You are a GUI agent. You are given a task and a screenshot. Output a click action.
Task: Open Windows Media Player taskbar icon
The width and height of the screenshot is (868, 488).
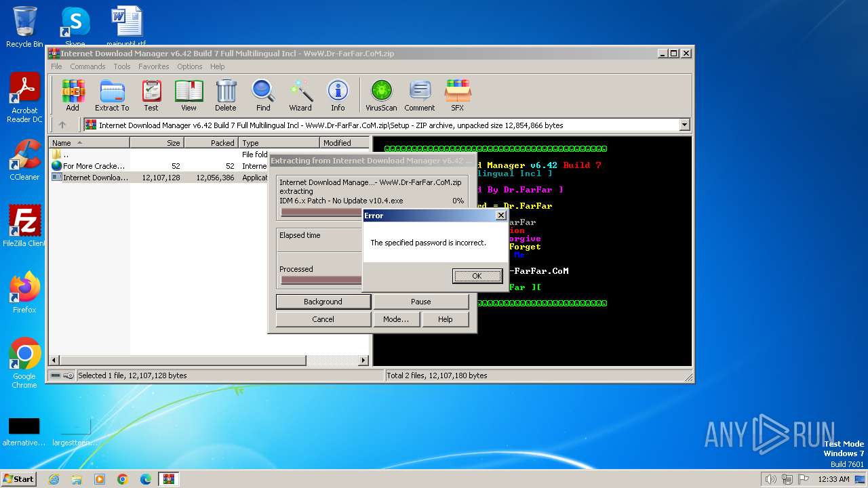pos(100,479)
